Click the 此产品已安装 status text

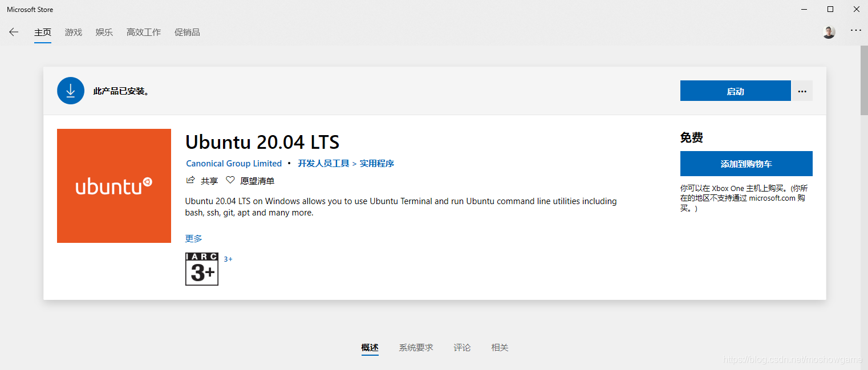121,91
